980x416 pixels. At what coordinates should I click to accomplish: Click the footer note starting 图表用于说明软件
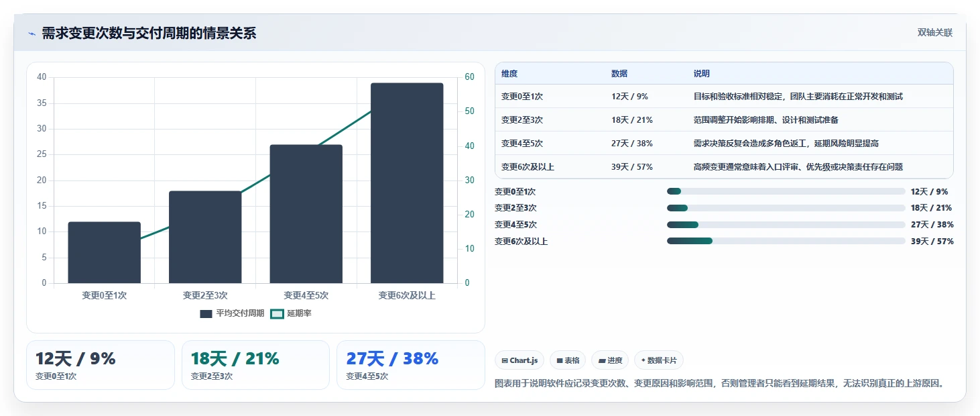[720, 384]
